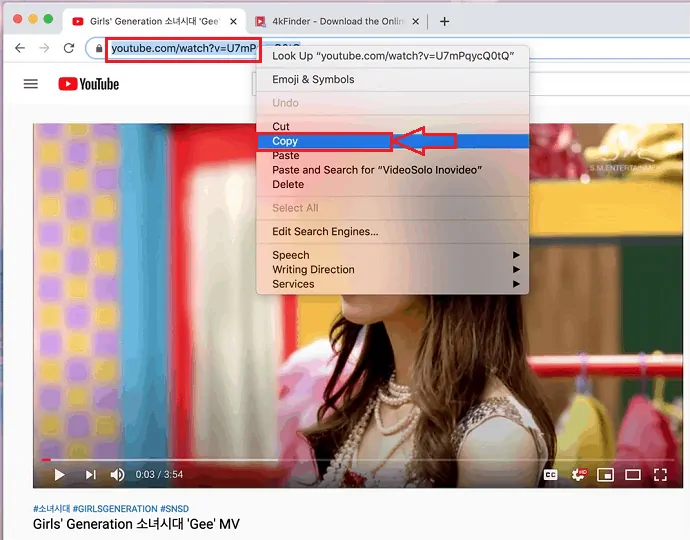Click the video Play button
The image size is (690, 540).
tap(59, 475)
